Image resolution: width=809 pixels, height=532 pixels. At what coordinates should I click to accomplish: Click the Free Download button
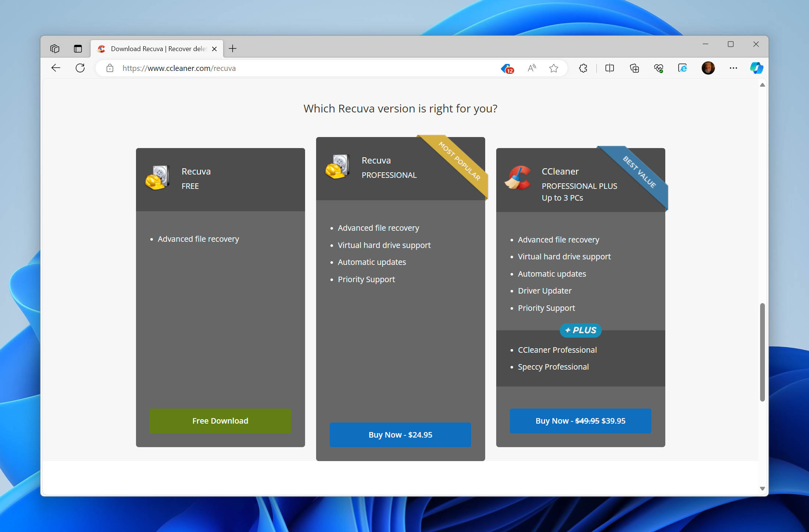220,421
